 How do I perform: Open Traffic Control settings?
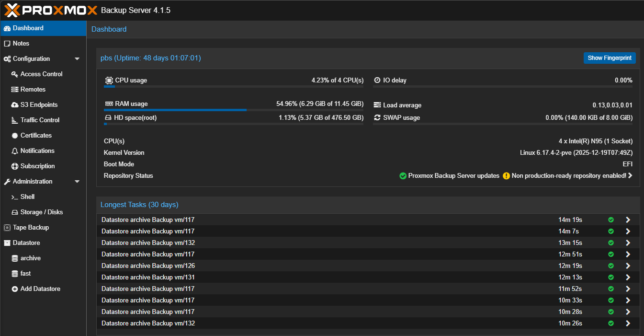coord(40,120)
